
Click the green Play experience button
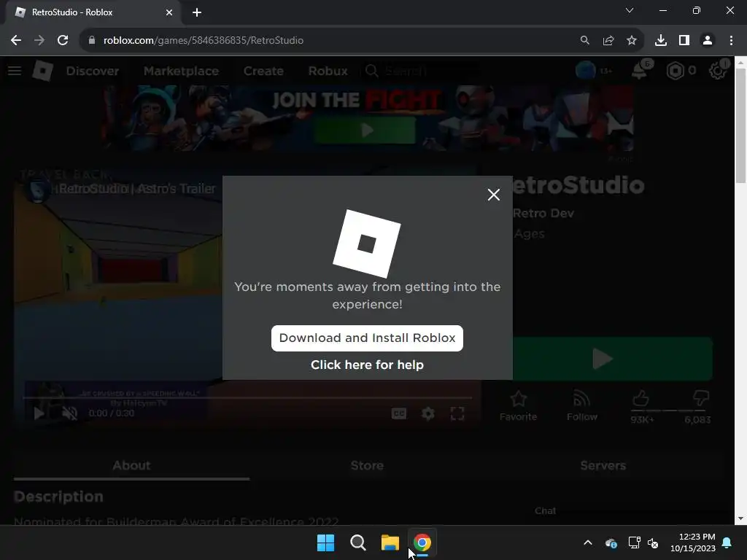pyautogui.click(x=612, y=359)
